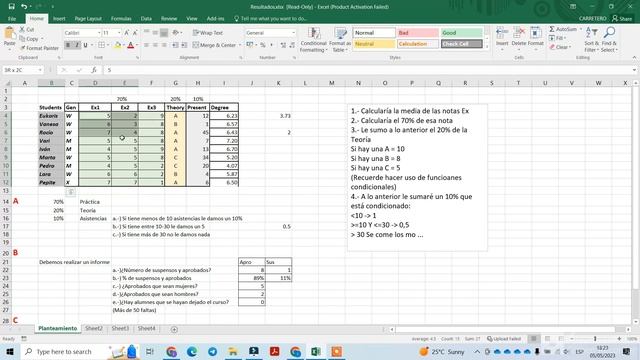Enable Wrap Text
640x360 pixels.
208,33
